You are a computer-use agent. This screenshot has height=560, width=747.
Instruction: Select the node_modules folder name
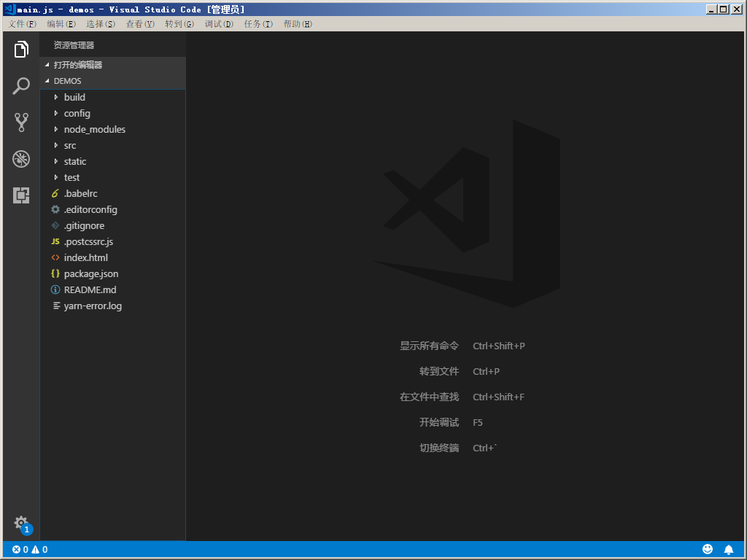pyautogui.click(x=95, y=130)
